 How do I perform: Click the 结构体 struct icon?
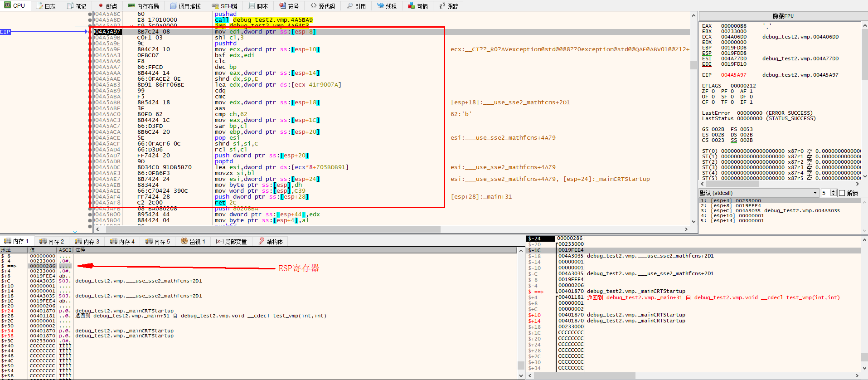click(262, 241)
